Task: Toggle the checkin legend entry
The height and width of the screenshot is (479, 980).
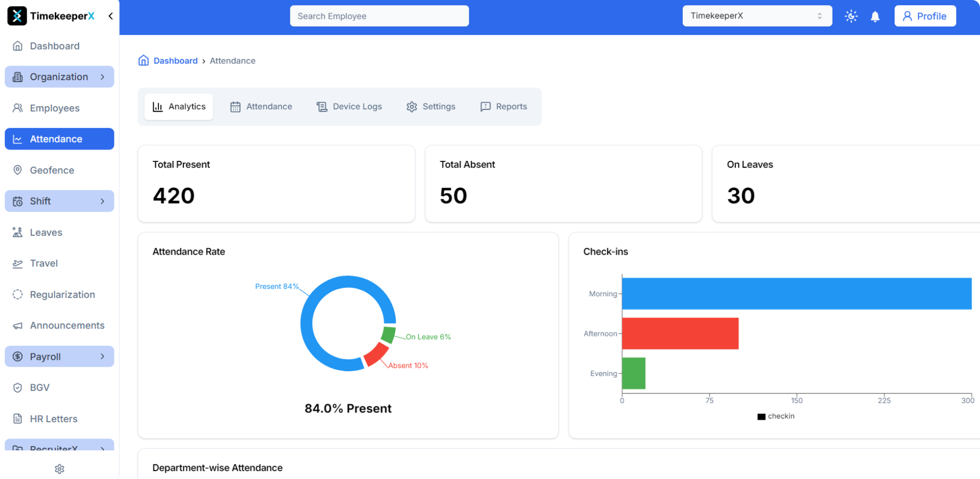Action: tap(776, 416)
